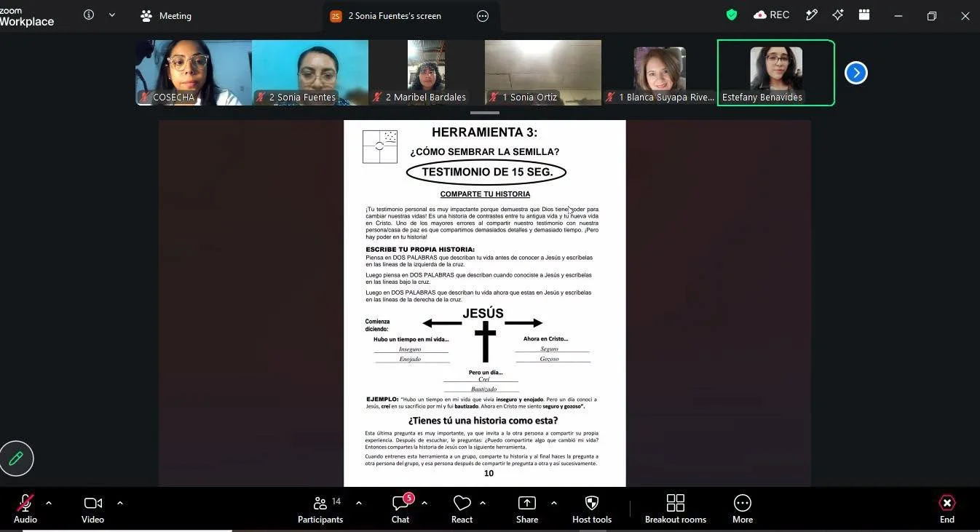Open the view layout grid icon
980x532 pixels.
864,15
